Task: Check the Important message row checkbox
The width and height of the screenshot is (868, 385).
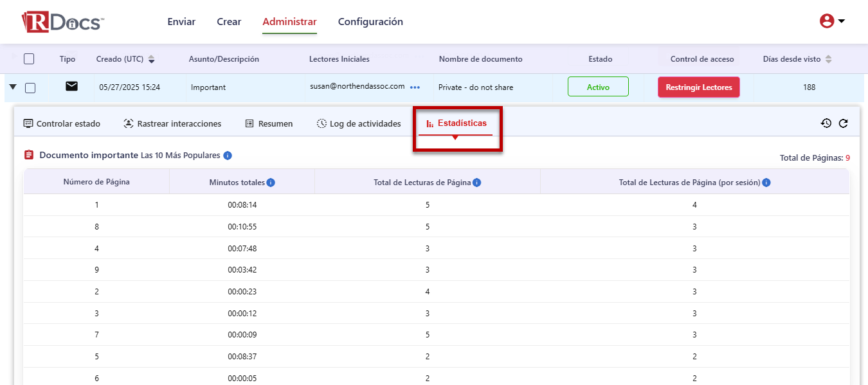Action: (x=30, y=88)
